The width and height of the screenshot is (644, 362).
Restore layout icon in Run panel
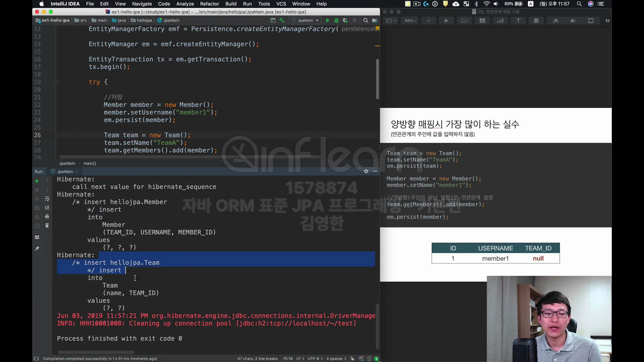click(x=37, y=237)
